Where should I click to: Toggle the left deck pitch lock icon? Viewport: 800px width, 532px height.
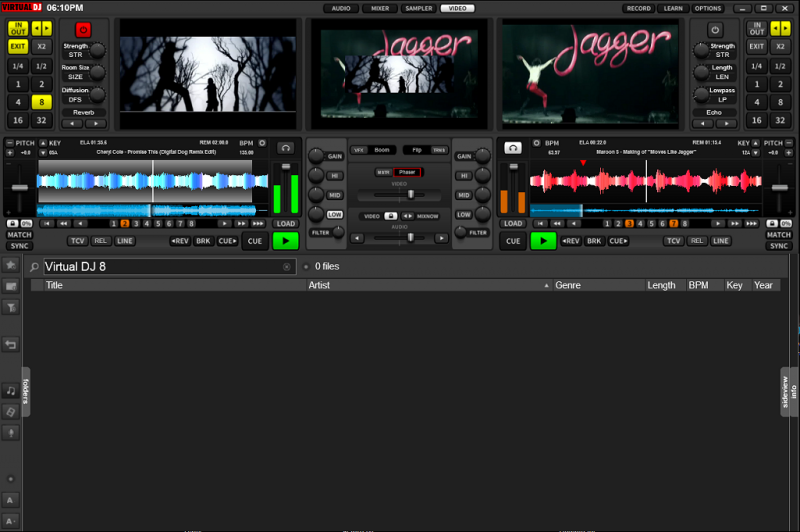[13, 223]
